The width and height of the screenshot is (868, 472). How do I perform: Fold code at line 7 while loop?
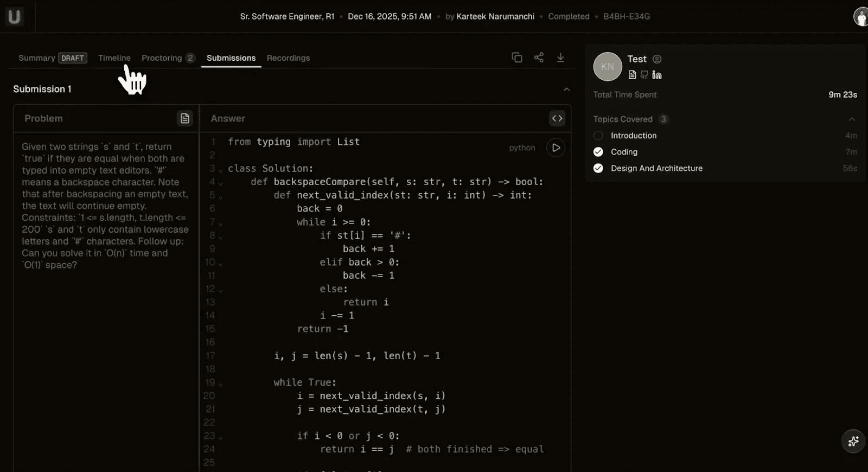[x=221, y=224]
